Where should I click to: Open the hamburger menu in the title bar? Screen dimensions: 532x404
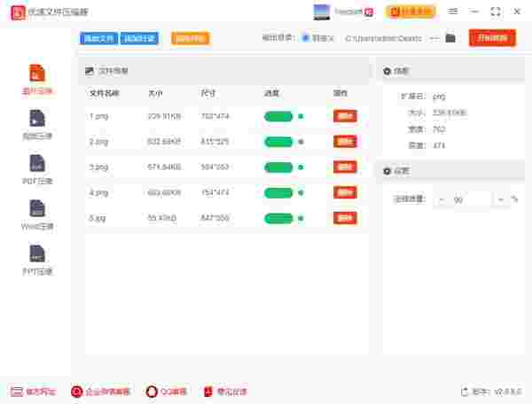point(452,12)
